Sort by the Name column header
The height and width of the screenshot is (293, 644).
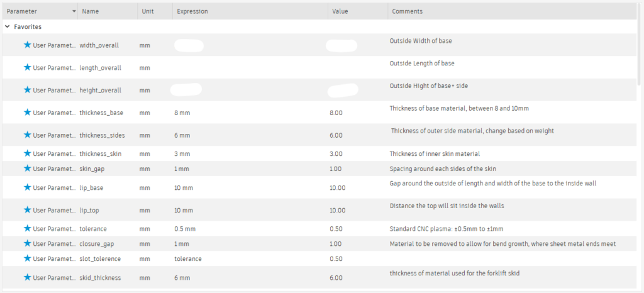click(91, 11)
